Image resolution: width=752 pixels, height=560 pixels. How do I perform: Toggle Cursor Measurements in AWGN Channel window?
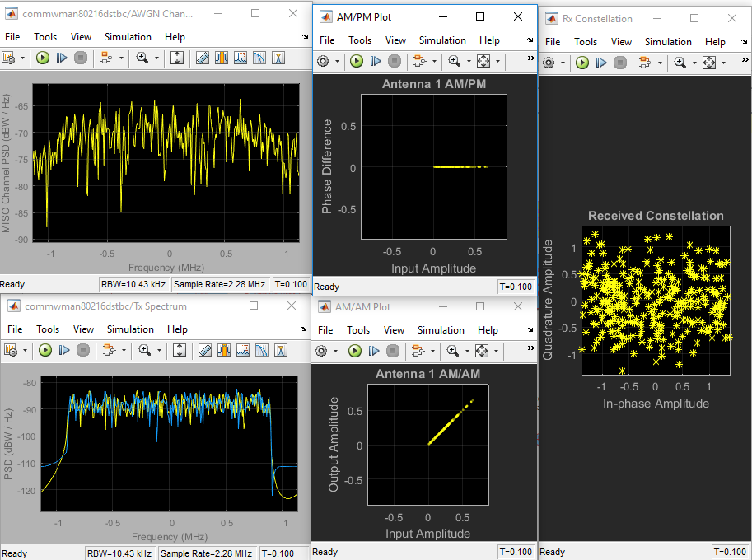(x=203, y=58)
